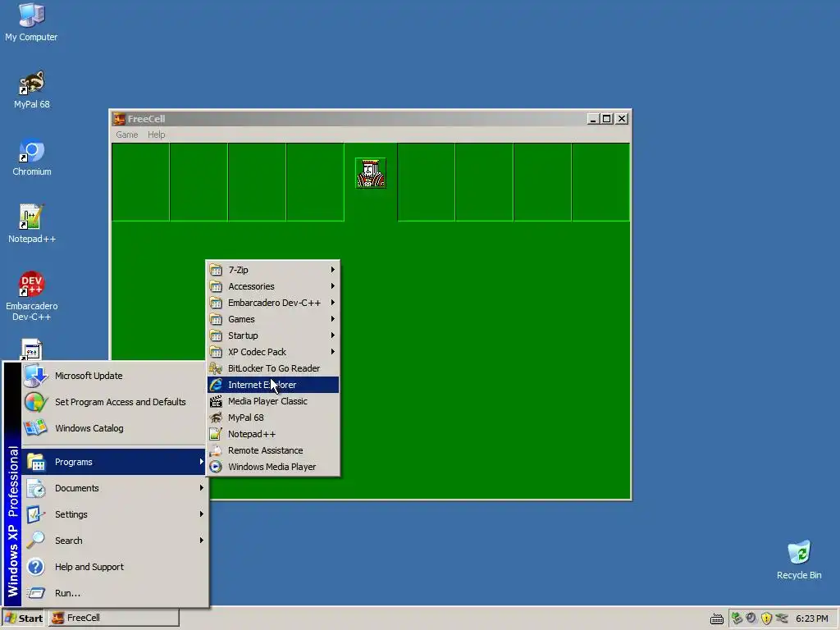Expand Embarcadero Dev-C++ program folder
This screenshot has height=630, width=840.
coord(273,303)
